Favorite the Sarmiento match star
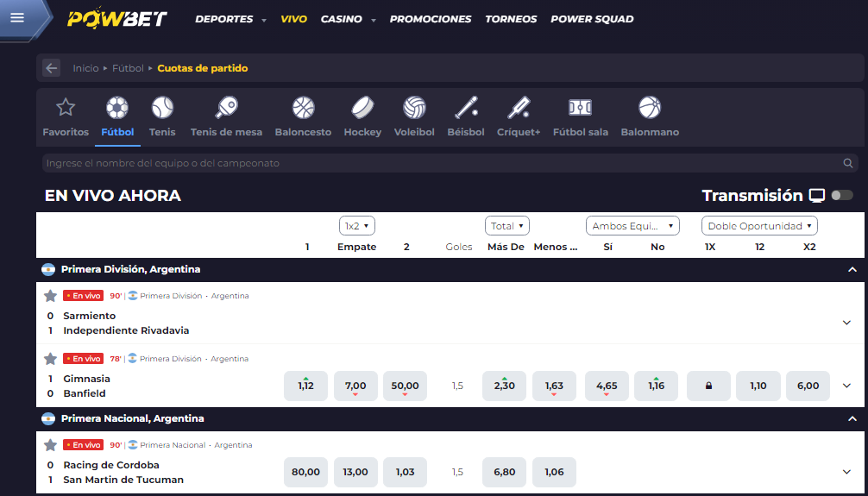Viewport: 868px width, 496px height. (x=50, y=296)
